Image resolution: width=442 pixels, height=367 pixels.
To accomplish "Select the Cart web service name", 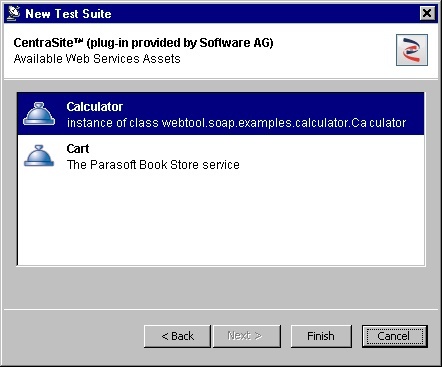I will click(x=78, y=149).
